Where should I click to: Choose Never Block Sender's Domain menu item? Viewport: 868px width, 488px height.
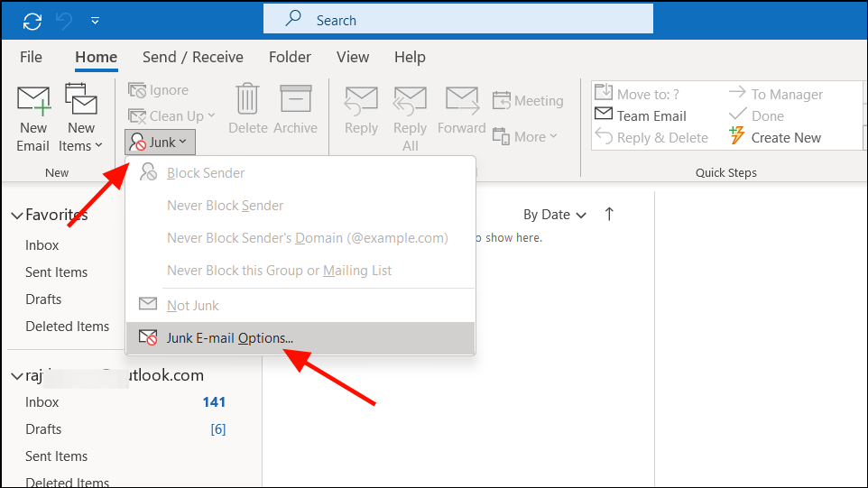tap(300, 238)
